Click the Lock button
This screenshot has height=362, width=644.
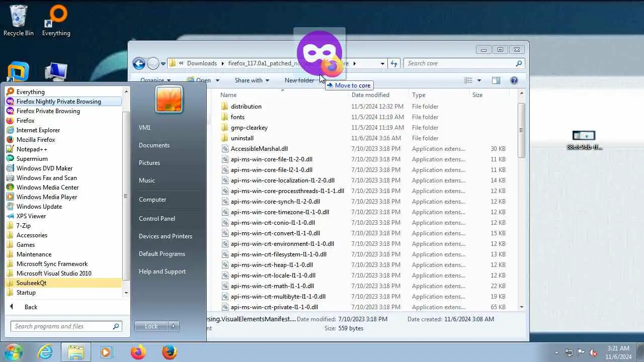click(x=151, y=326)
